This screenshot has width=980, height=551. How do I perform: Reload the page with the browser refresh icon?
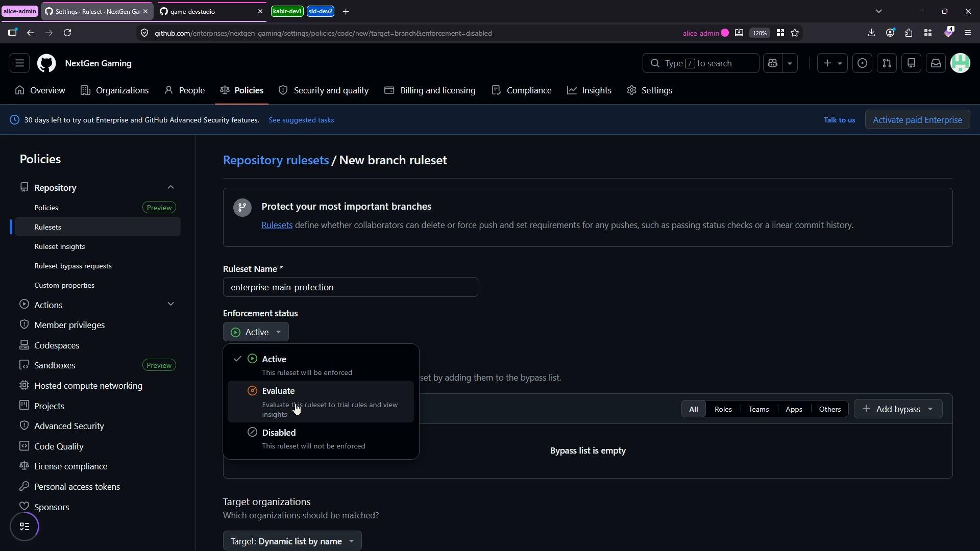coord(67,33)
